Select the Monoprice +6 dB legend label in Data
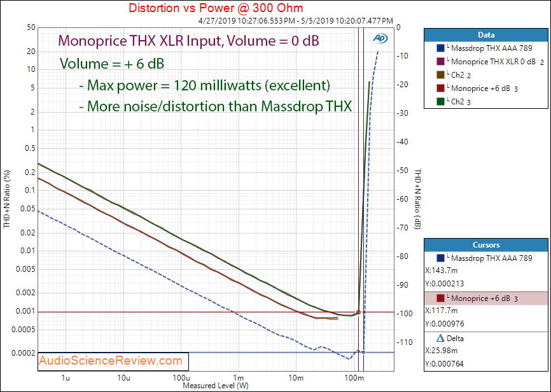Image resolution: width=551 pixels, height=392 pixels. [480, 88]
